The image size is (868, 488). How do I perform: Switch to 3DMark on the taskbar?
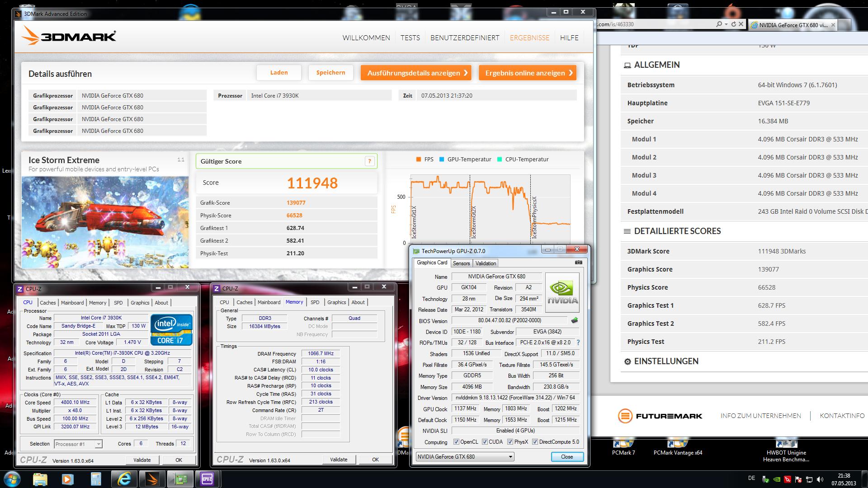[x=152, y=479]
